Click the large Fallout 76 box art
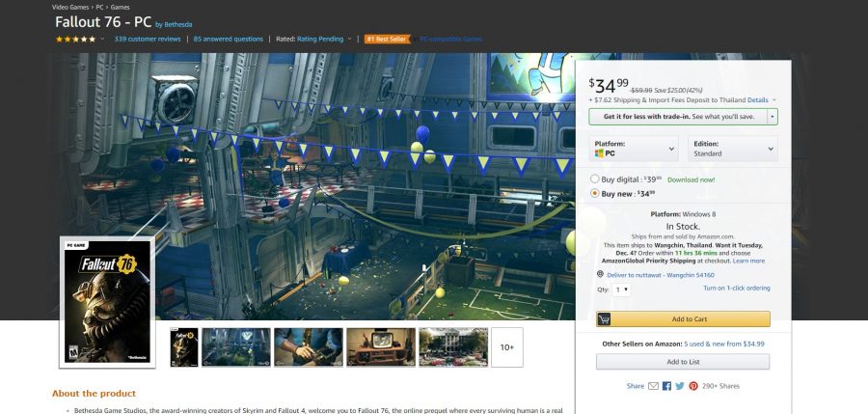 coord(107,302)
